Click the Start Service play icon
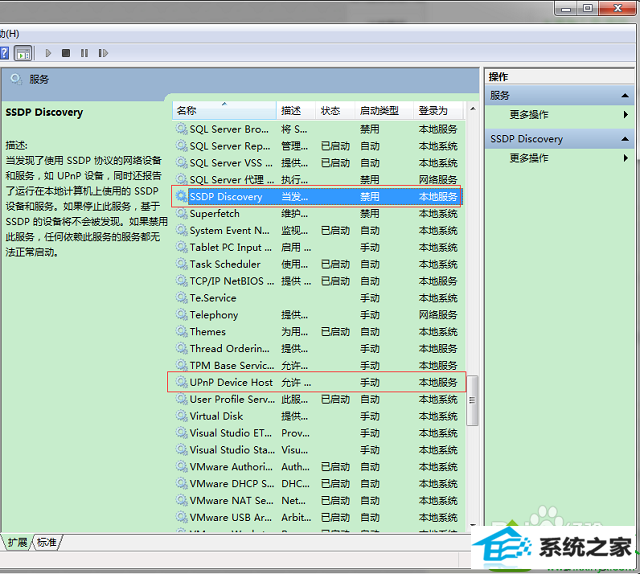 pyautogui.click(x=48, y=53)
